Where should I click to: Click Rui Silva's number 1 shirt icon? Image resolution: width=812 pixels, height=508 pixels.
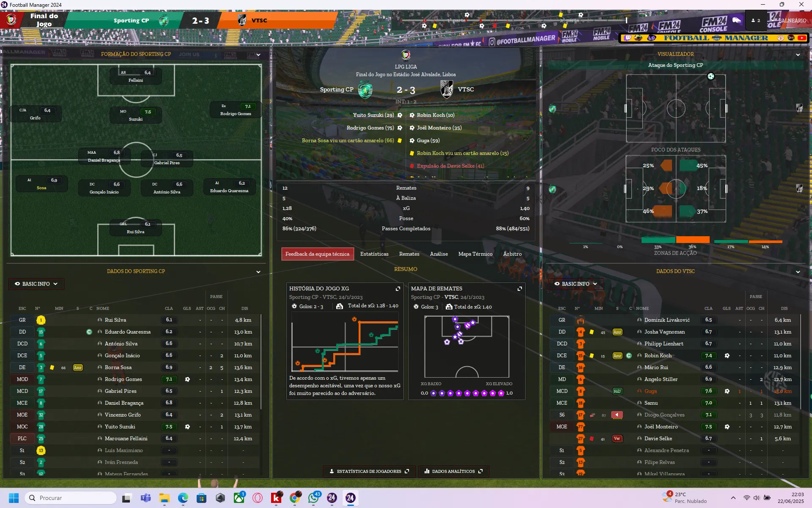pos(41,320)
